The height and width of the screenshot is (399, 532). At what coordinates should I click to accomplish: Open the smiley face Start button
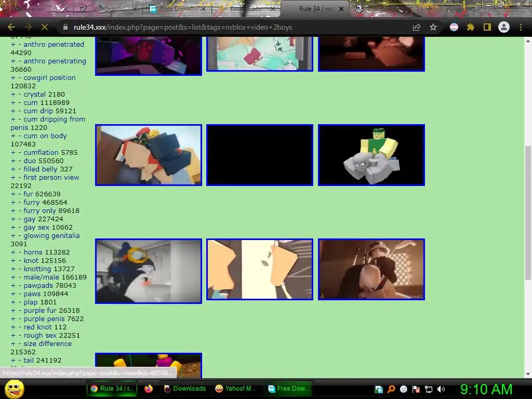pos(14,389)
